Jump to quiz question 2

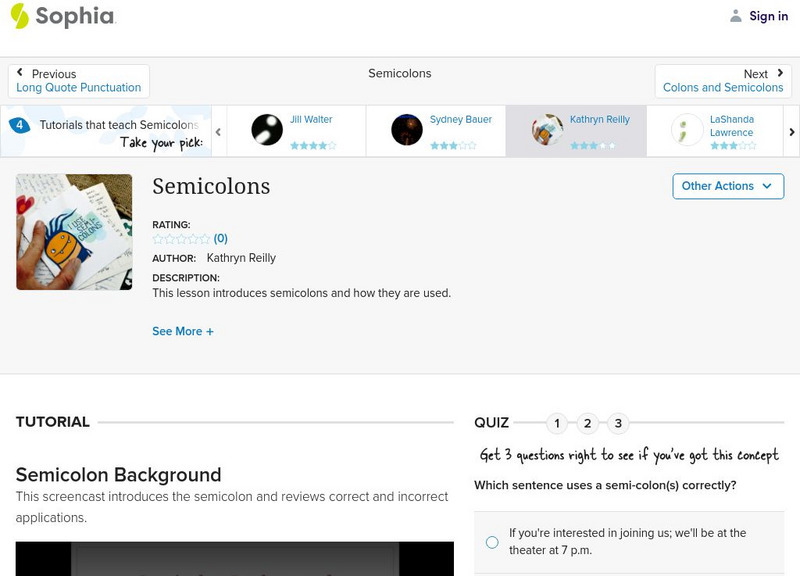588,423
